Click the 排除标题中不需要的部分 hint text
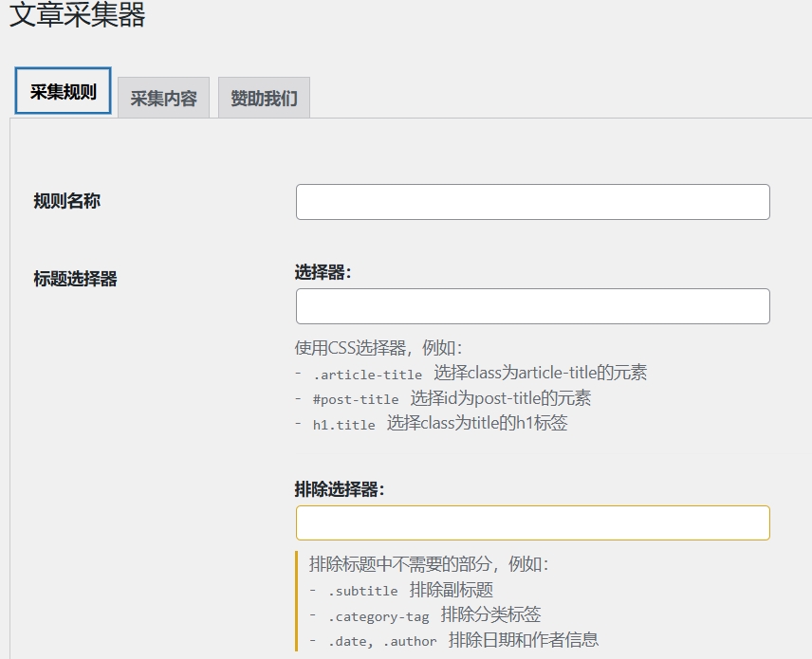The width and height of the screenshot is (812, 659). (x=429, y=564)
